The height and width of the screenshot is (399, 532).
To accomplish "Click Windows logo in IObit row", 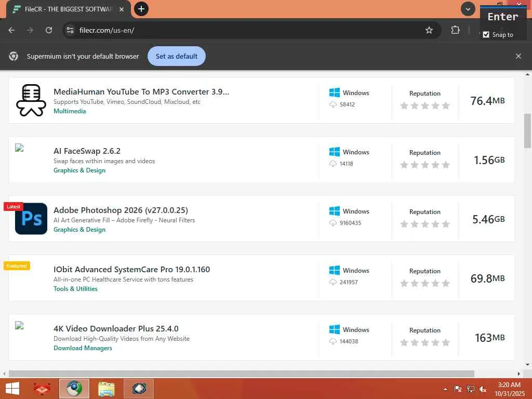I will 335,270.
